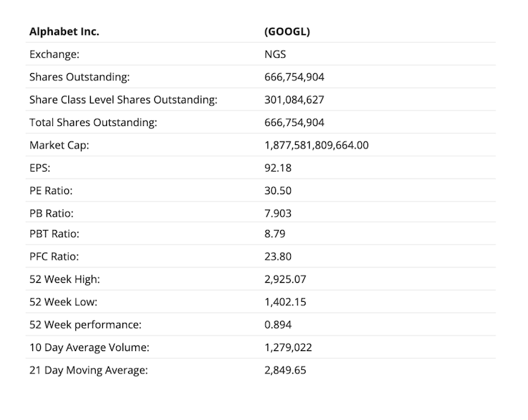
Task: Click the PB Ratio value 7.903
Action: (x=277, y=213)
